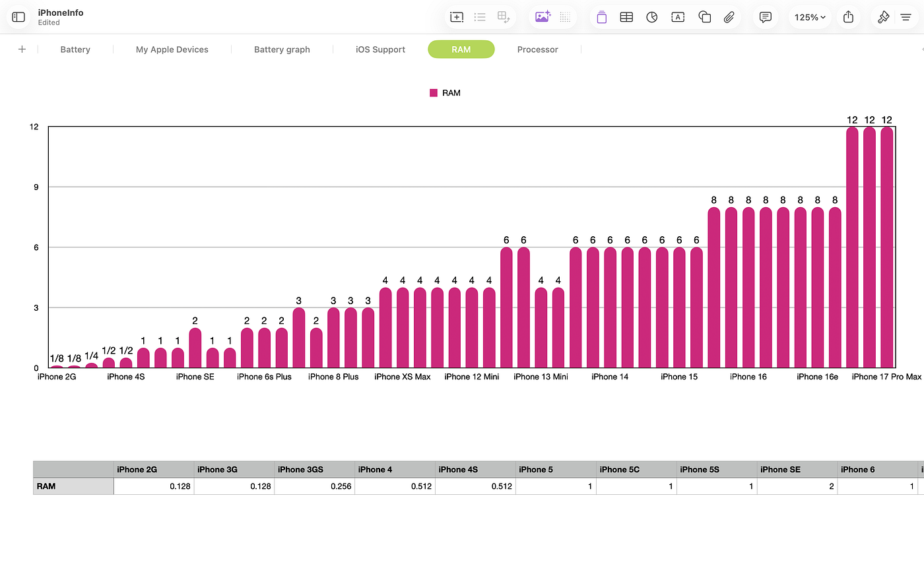Open the Add Category insert dropdown
Viewport: 924px width, 578px height.
pos(457,17)
